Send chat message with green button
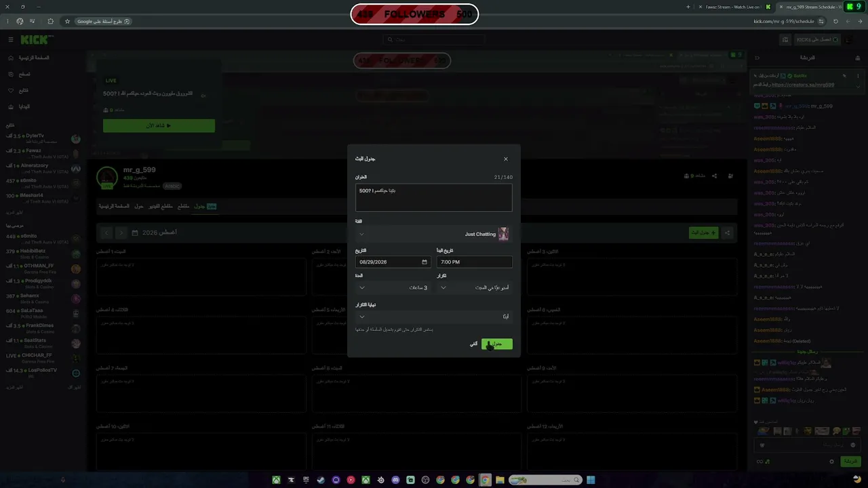The width and height of the screenshot is (868, 488). click(x=850, y=462)
